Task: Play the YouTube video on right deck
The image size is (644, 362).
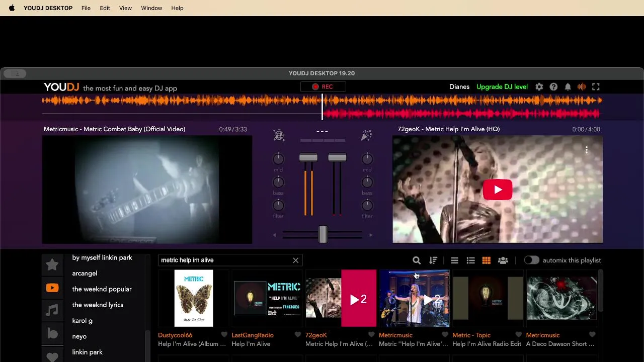Action: click(498, 190)
